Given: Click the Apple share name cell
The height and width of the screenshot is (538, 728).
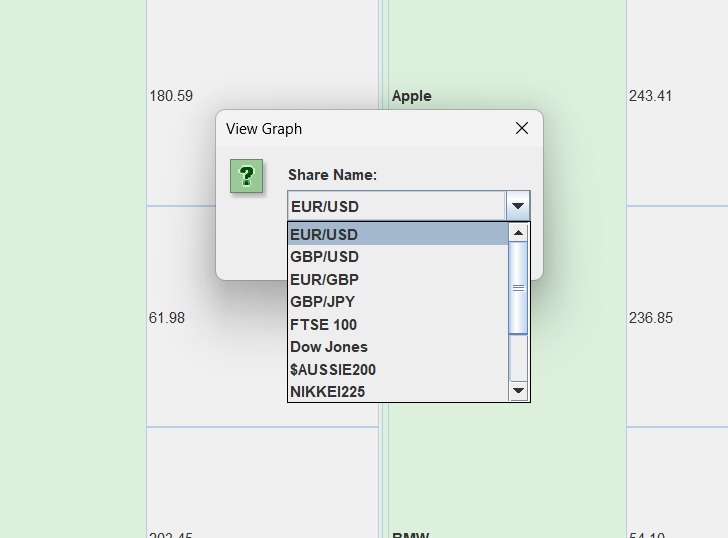Looking at the screenshot, I should pyautogui.click(x=412, y=96).
